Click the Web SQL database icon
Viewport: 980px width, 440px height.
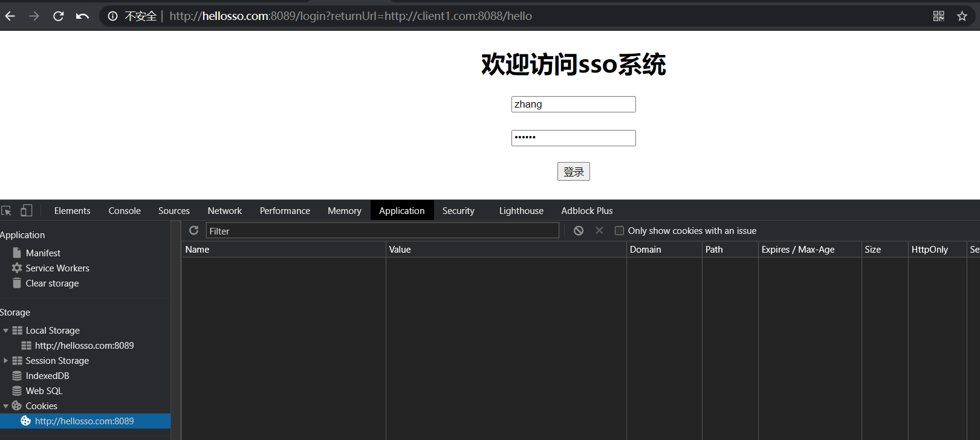click(x=17, y=390)
